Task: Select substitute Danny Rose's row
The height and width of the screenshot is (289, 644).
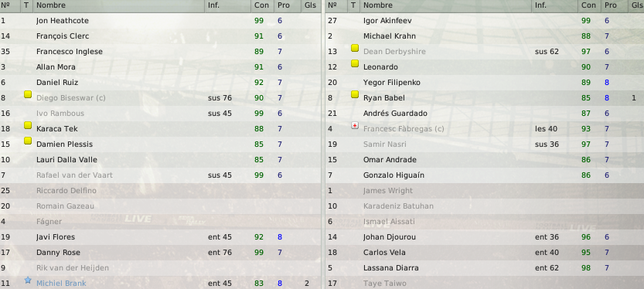Action: 160,253
